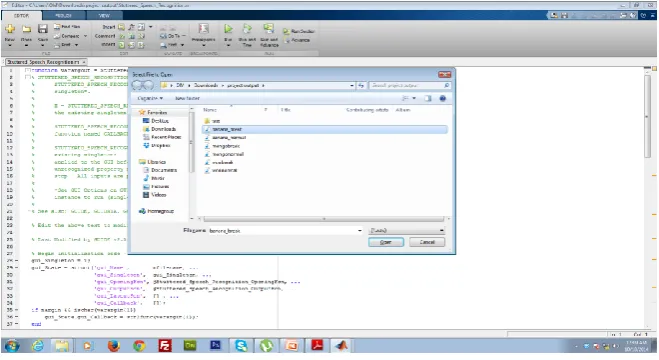Click the New file icon in MATLAB ribbon
Screen dimensions: 659x360
tap(10, 29)
